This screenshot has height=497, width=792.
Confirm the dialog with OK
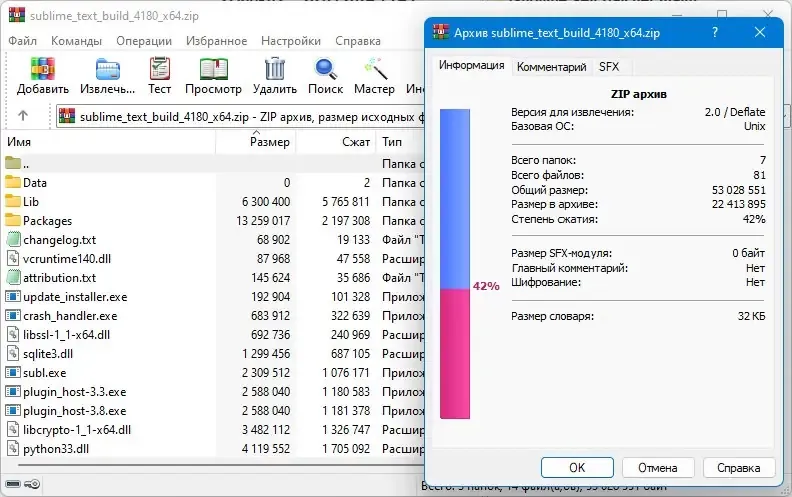pos(577,468)
